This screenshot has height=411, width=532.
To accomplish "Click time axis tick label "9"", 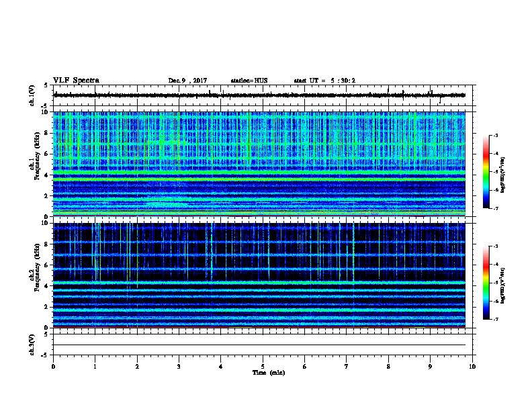I will point(430,367).
